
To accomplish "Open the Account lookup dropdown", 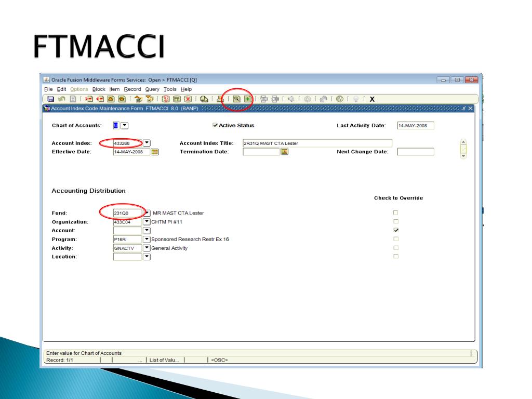I will click(x=147, y=230).
